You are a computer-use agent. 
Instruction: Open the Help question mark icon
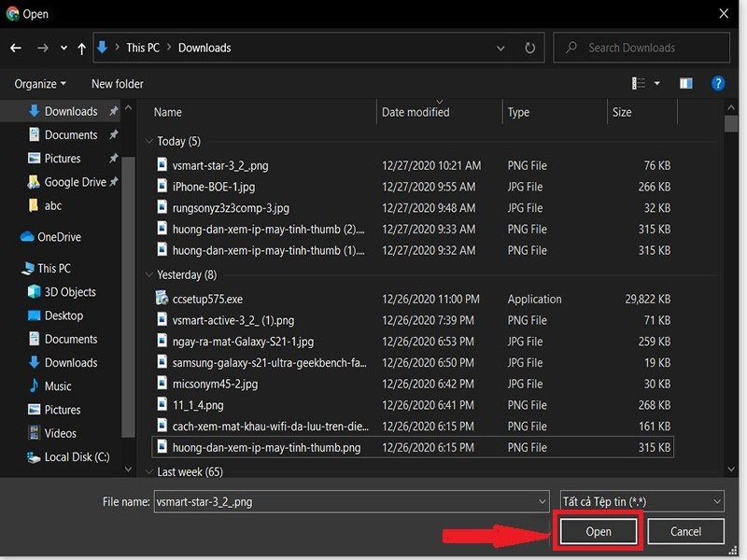[718, 83]
